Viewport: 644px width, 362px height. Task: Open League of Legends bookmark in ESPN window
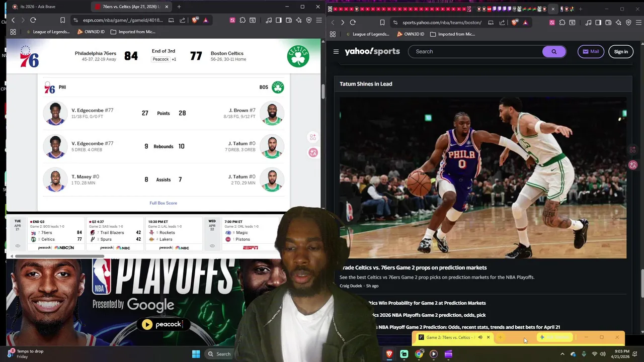(x=47, y=32)
